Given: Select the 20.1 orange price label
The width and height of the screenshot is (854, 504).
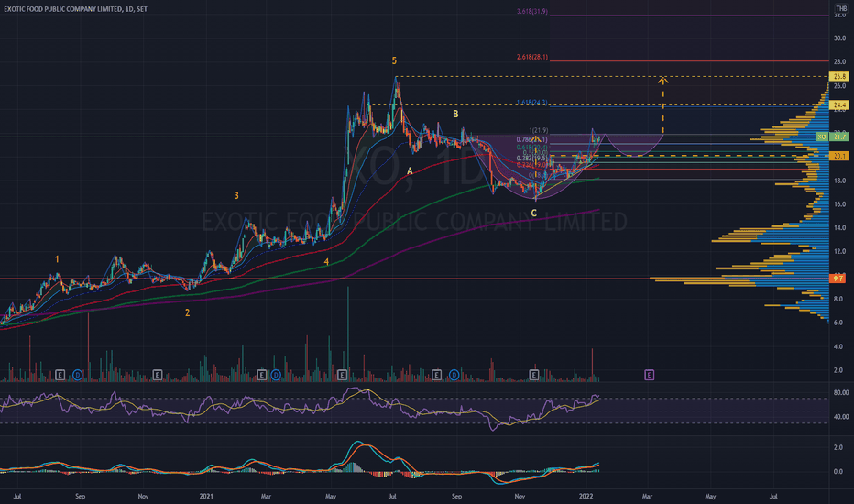Looking at the screenshot, I should pyautogui.click(x=839, y=156).
